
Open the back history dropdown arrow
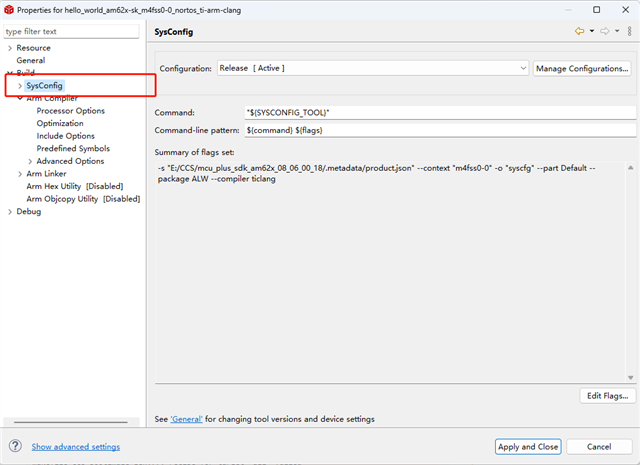coord(591,32)
